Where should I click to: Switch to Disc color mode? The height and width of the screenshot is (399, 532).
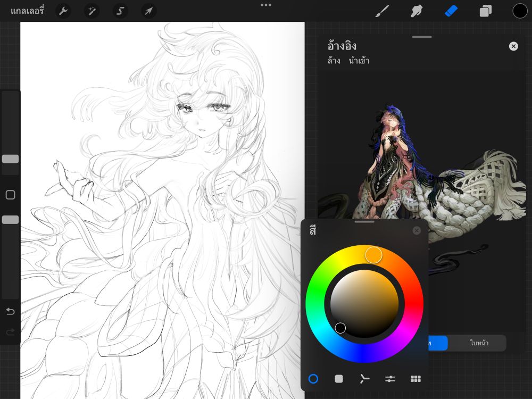coord(313,379)
